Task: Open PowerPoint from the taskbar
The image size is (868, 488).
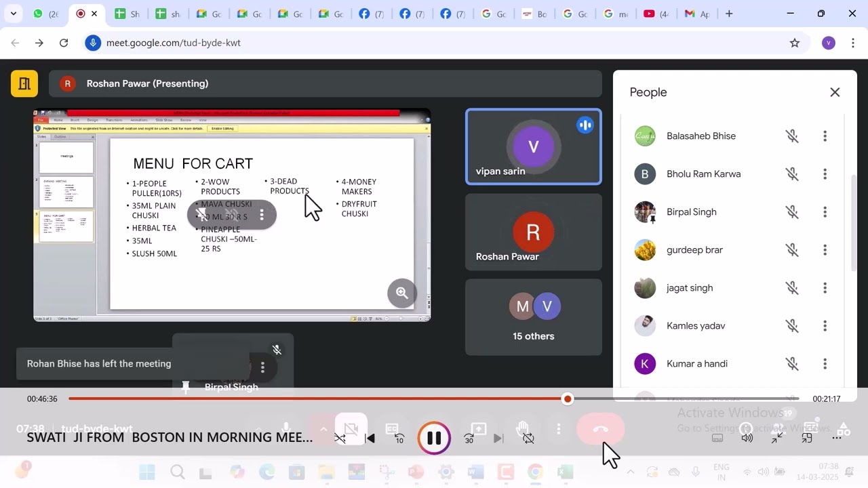Action: click(416, 472)
